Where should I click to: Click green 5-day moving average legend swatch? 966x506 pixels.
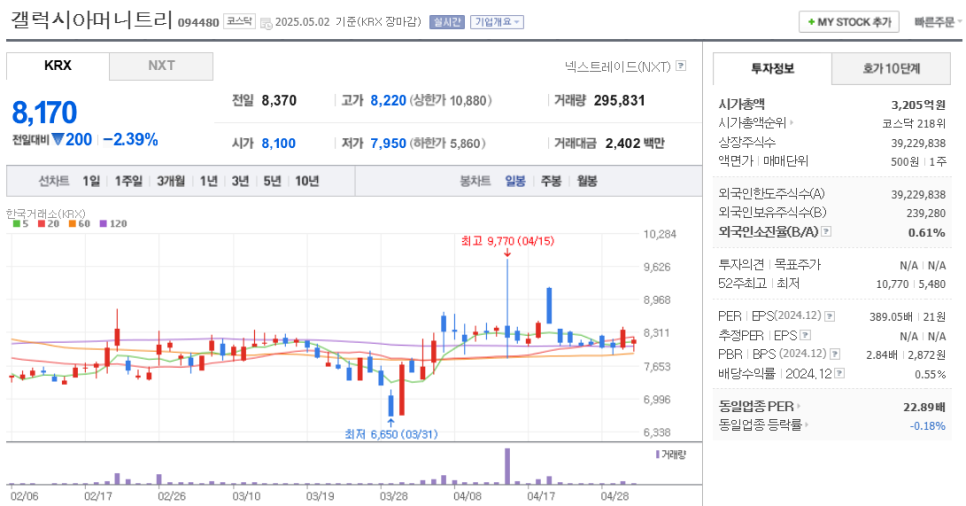(17, 224)
